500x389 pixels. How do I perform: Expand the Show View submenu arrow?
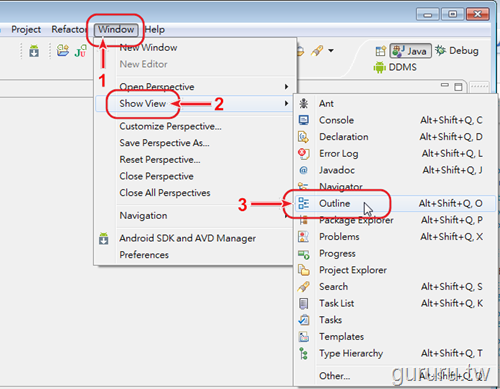[286, 103]
